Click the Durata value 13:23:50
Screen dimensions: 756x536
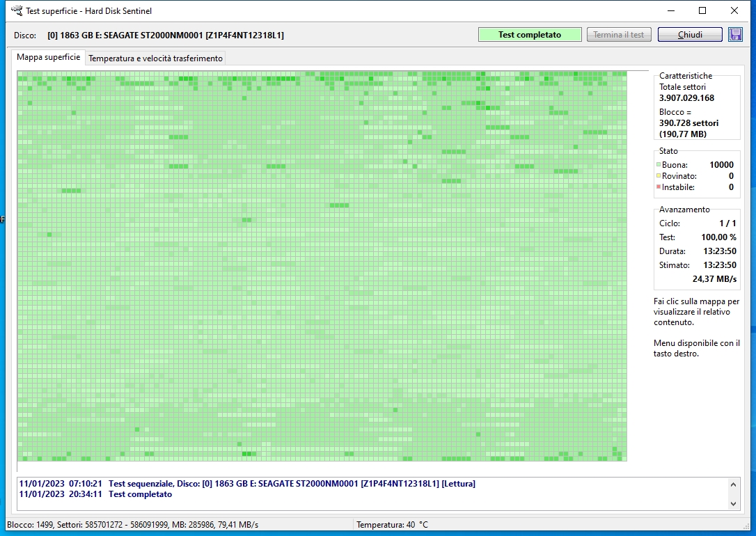719,251
